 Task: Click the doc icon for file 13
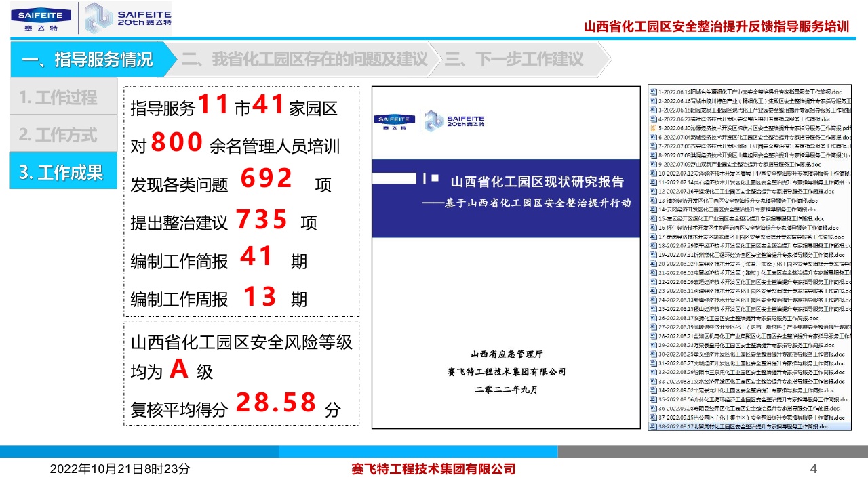point(653,201)
